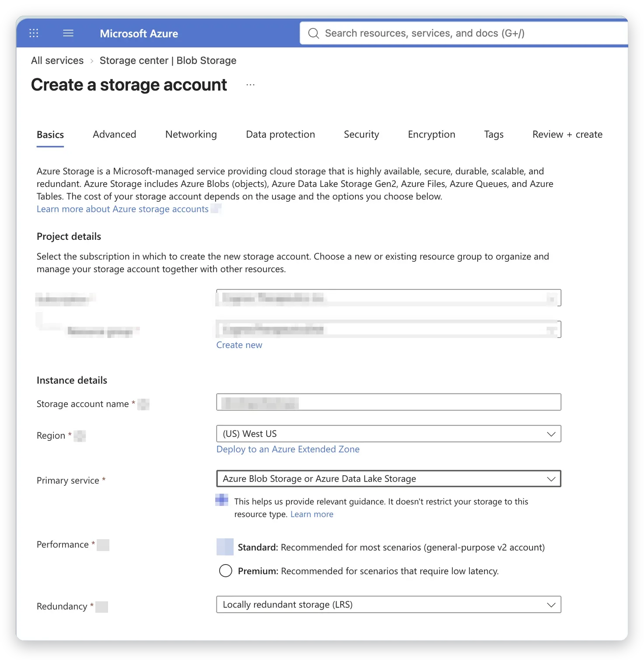The height and width of the screenshot is (660, 644).
Task: Open the apps grid launcher icon
Action: click(34, 33)
